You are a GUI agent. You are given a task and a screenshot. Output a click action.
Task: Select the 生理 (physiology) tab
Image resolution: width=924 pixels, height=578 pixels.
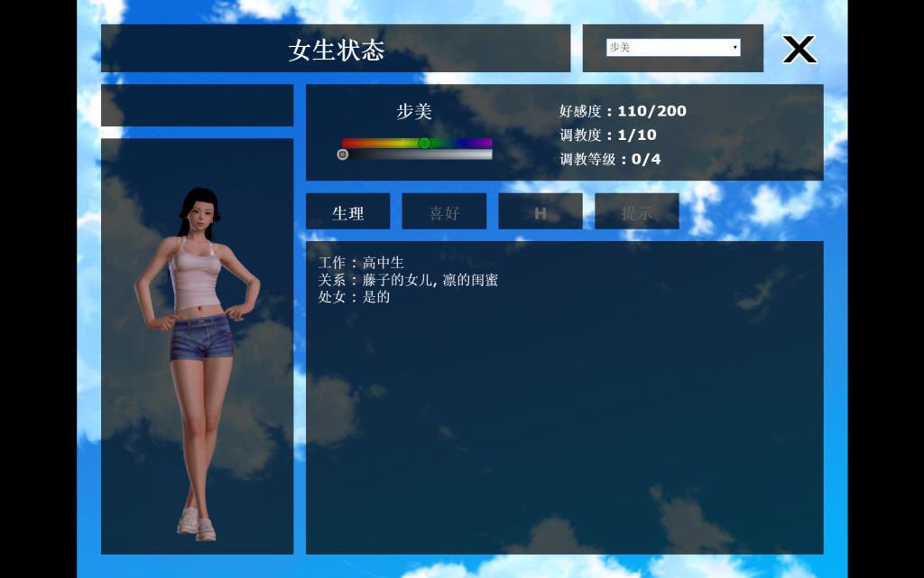[347, 210]
